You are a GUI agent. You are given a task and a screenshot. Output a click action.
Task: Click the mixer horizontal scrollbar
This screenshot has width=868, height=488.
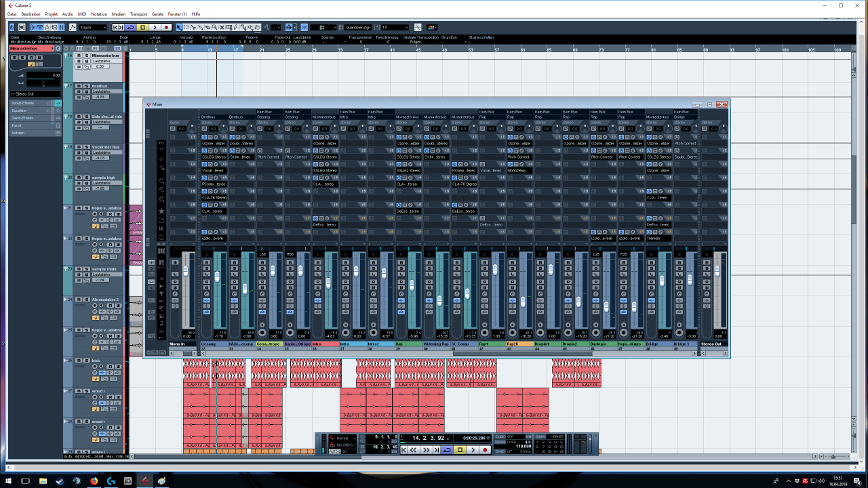click(x=450, y=352)
